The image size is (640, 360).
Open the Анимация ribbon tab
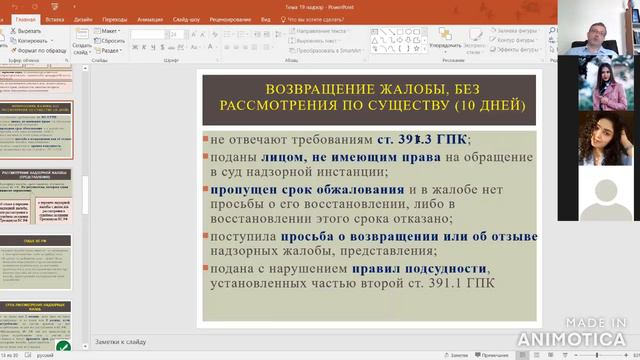point(150,20)
